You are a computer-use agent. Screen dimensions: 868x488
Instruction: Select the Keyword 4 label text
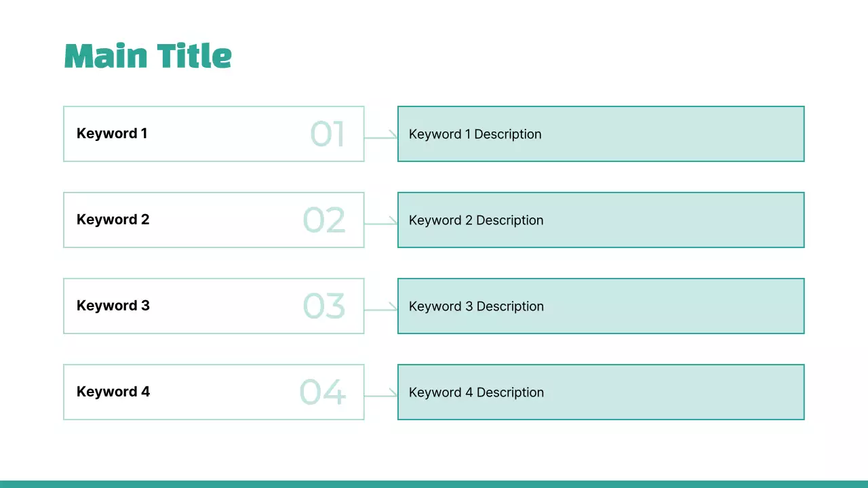(x=113, y=392)
